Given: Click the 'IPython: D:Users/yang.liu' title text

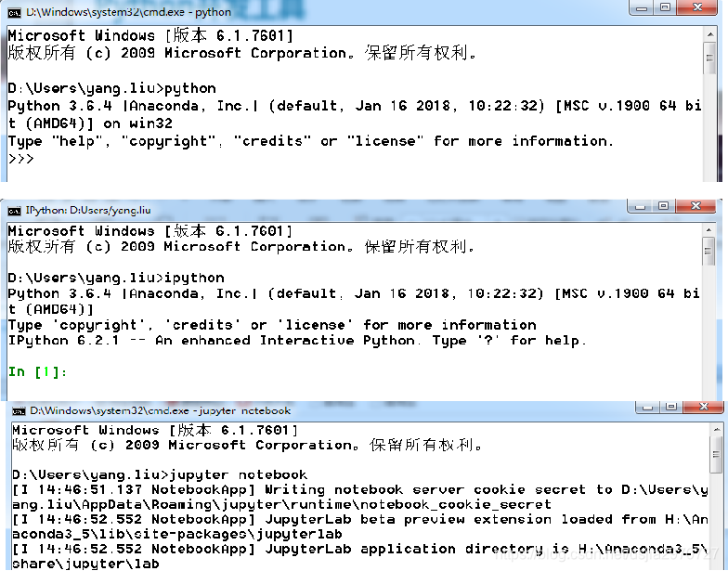Looking at the screenshot, I should (88, 211).
